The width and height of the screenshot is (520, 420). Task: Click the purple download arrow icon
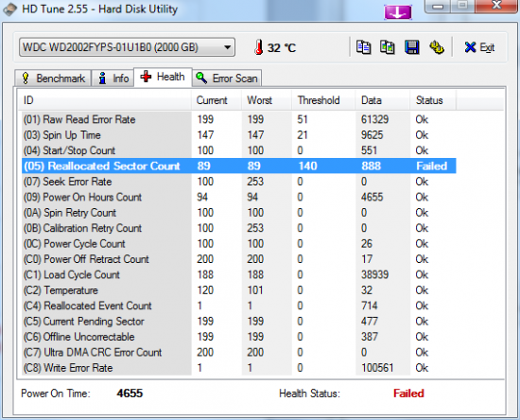coord(398,12)
